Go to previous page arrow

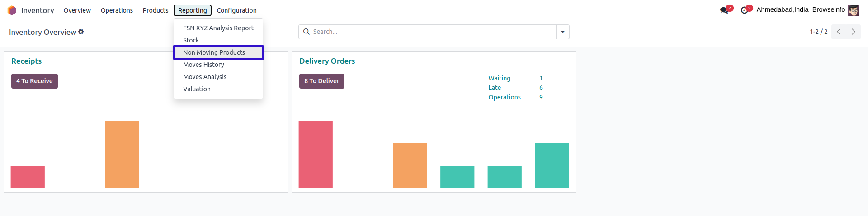coord(839,32)
